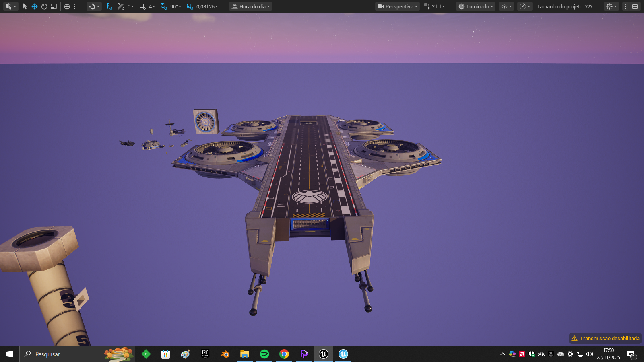Open the Perspectiva view dropdown

(397, 6)
